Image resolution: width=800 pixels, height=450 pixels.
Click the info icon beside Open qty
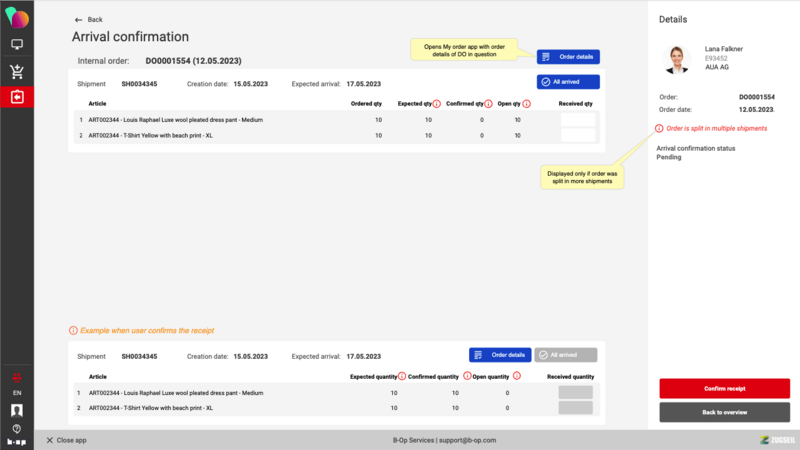tap(526, 103)
